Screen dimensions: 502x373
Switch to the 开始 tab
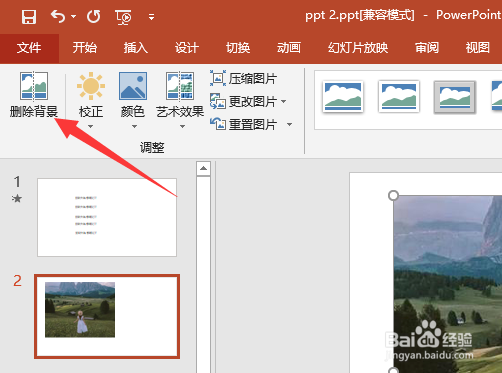tap(85, 48)
